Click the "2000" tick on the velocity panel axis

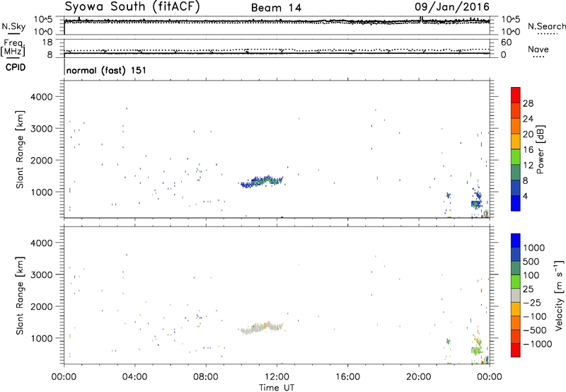pos(41,306)
